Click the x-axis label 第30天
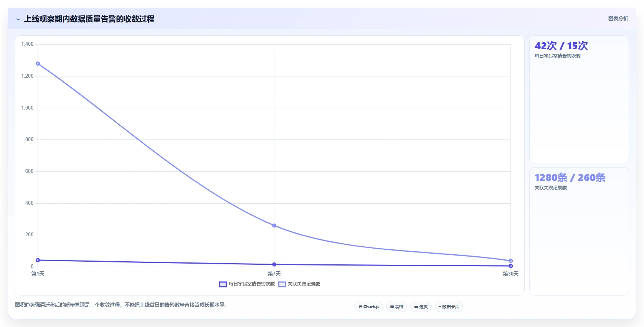 pos(510,274)
